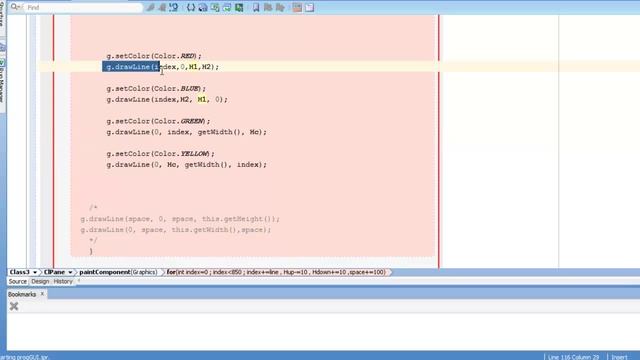Click commented g.drawLine(space, 0, space line
The height and width of the screenshot is (360, 640).
coord(180,219)
